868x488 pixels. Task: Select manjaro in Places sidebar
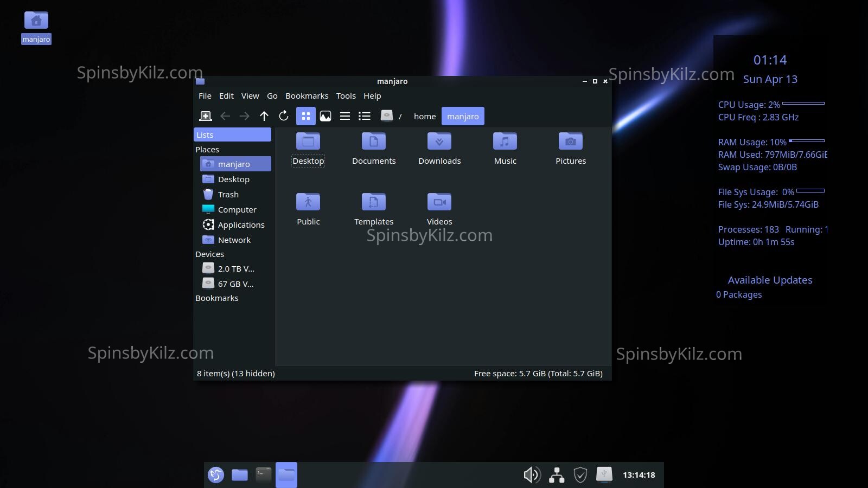click(x=235, y=164)
